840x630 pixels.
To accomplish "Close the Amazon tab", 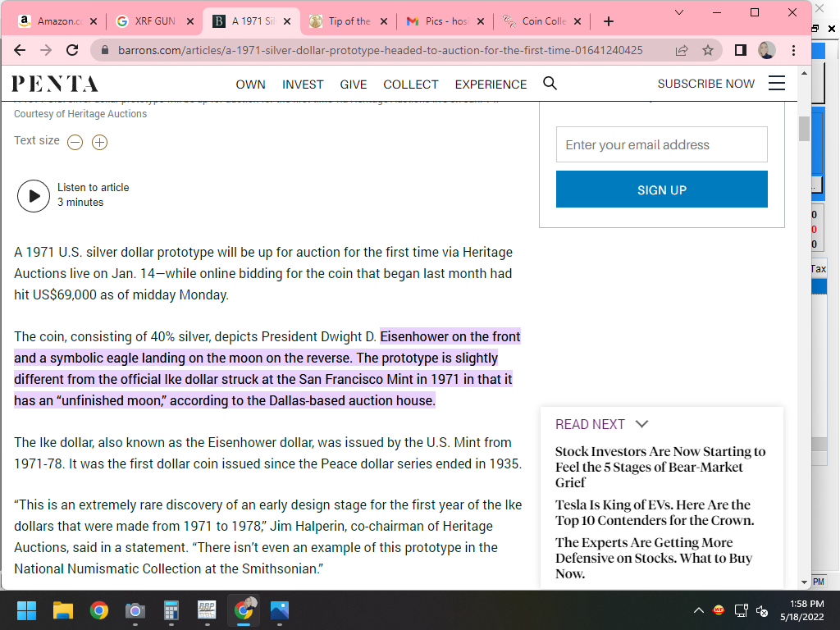I will (x=94, y=21).
